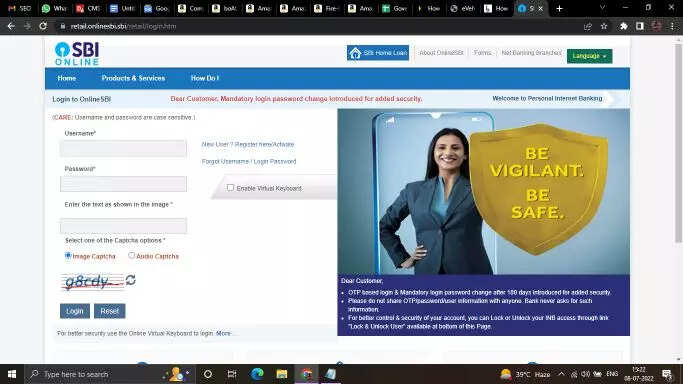Go forward to next page
Screen dimensions: 683x384
pyautogui.click(x=27, y=26)
